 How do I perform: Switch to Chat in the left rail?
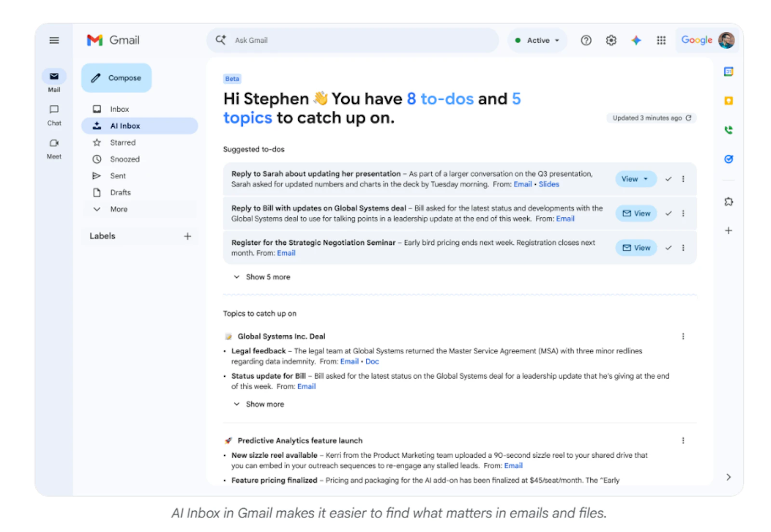54,114
